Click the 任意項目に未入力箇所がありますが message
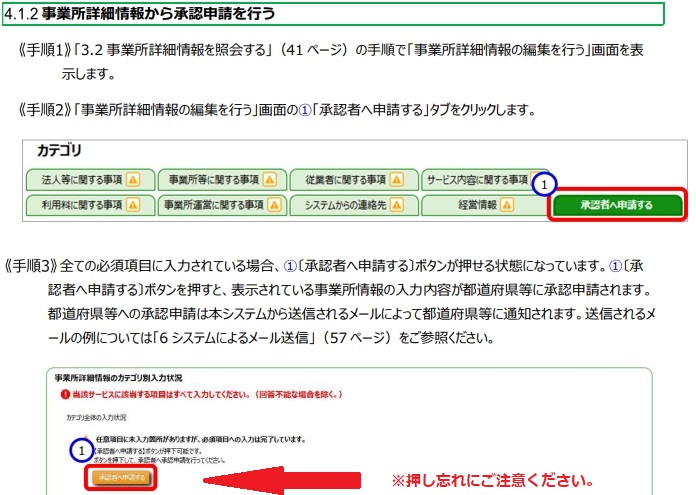Image resolution: width=696 pixels, height=495 pixels. [x=201, y=440]
